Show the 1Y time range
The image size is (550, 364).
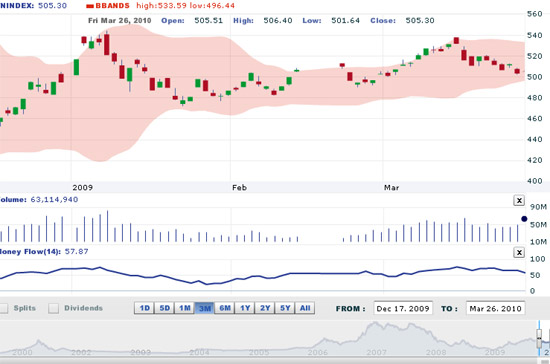point(245,308)
